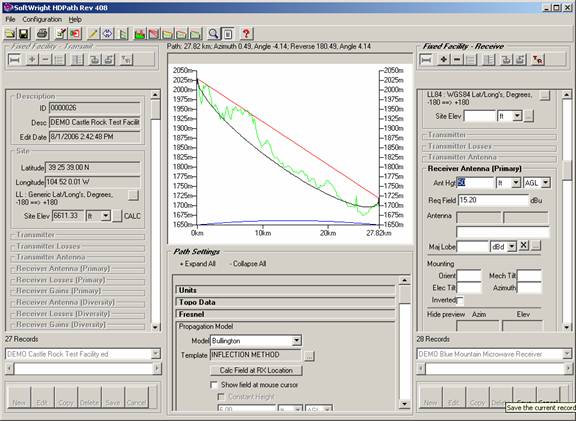Click the Tn icon in Transmit toolbar
Screen dimensions: 576x421
(x=126, y=60)
